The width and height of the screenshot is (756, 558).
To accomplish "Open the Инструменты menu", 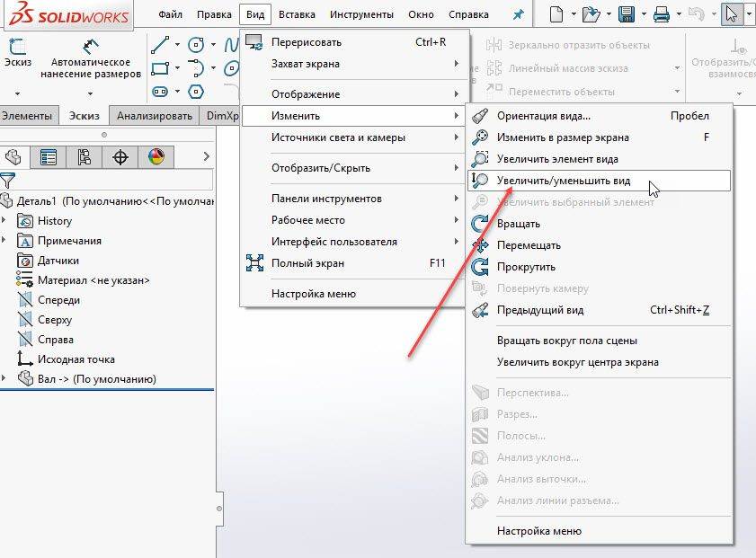I will pos(361,15).
